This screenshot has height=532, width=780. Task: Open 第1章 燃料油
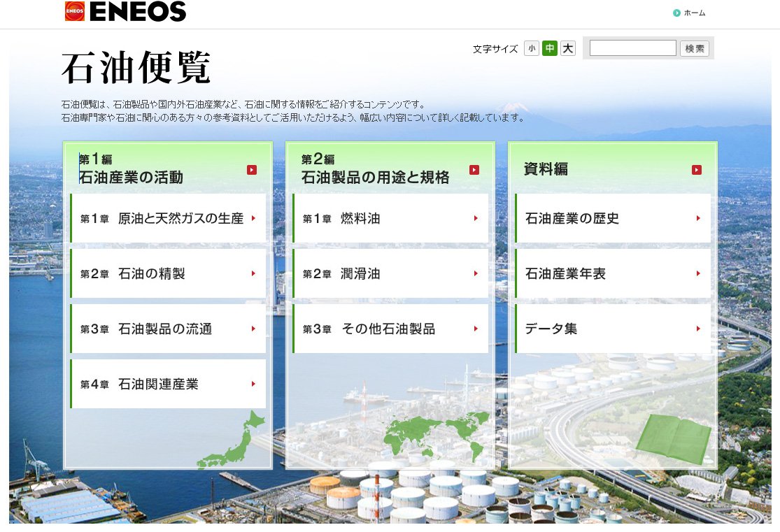pos(390,218)
